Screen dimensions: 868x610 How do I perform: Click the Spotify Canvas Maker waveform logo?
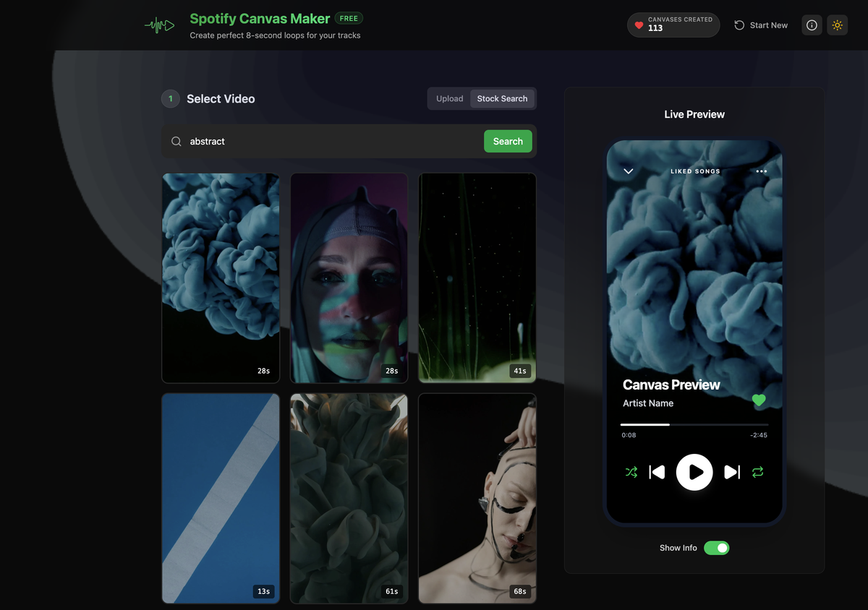[x=159, y=25]
